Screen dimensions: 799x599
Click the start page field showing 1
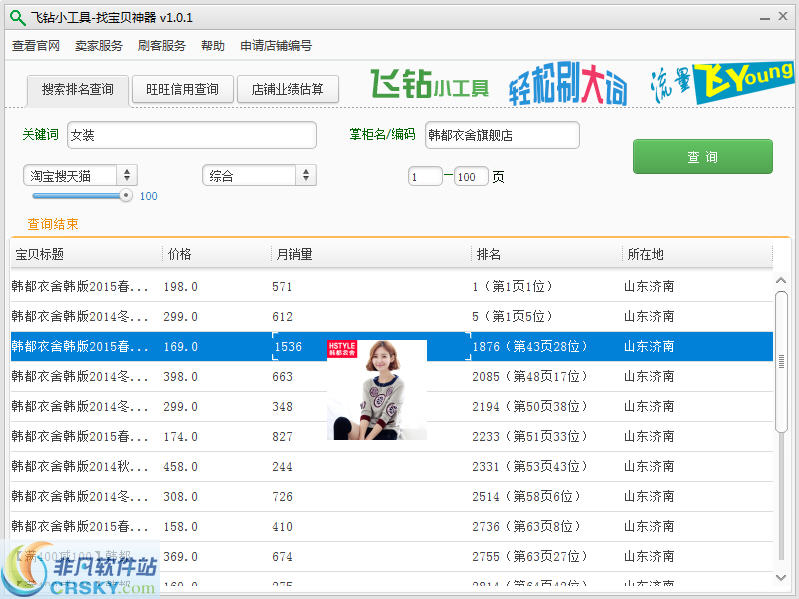(x=425, y=177)
